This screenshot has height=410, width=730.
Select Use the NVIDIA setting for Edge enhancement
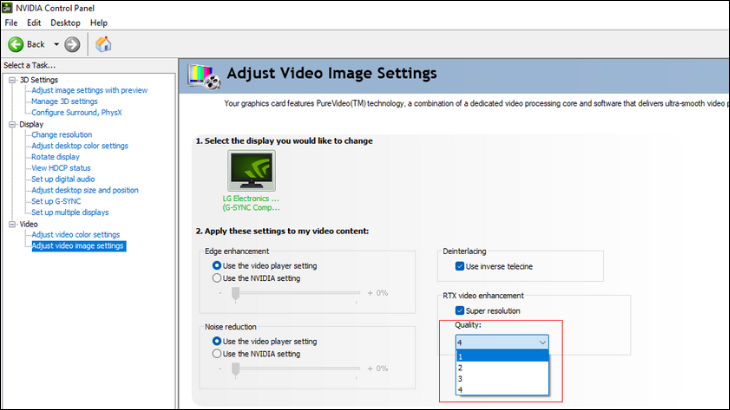(x=217, y=278)
